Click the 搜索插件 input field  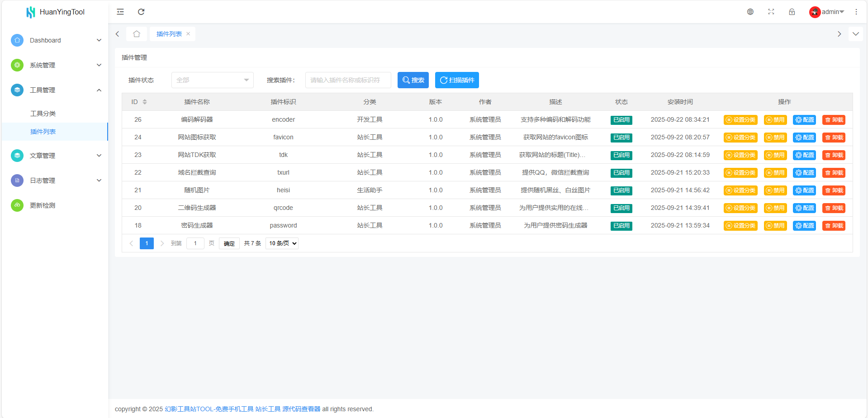coord(348,80)
